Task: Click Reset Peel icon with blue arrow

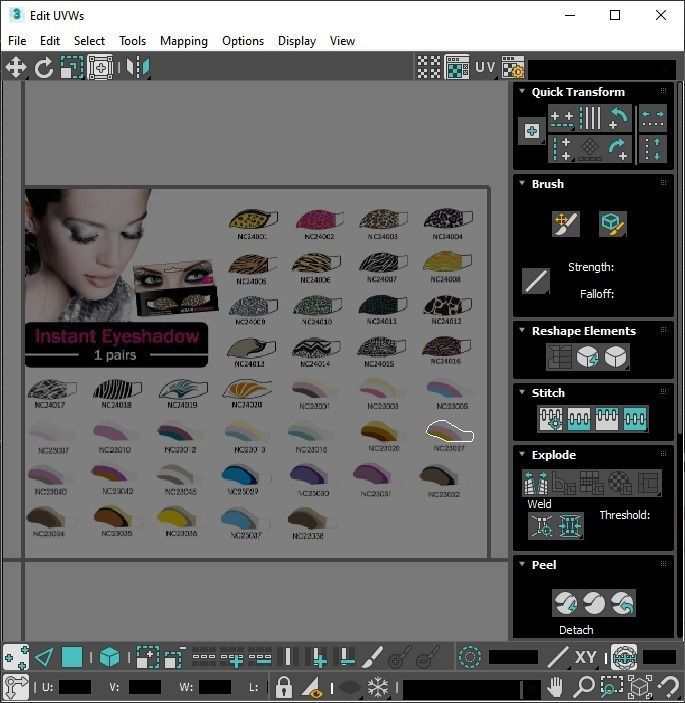Action: [622, 603]
